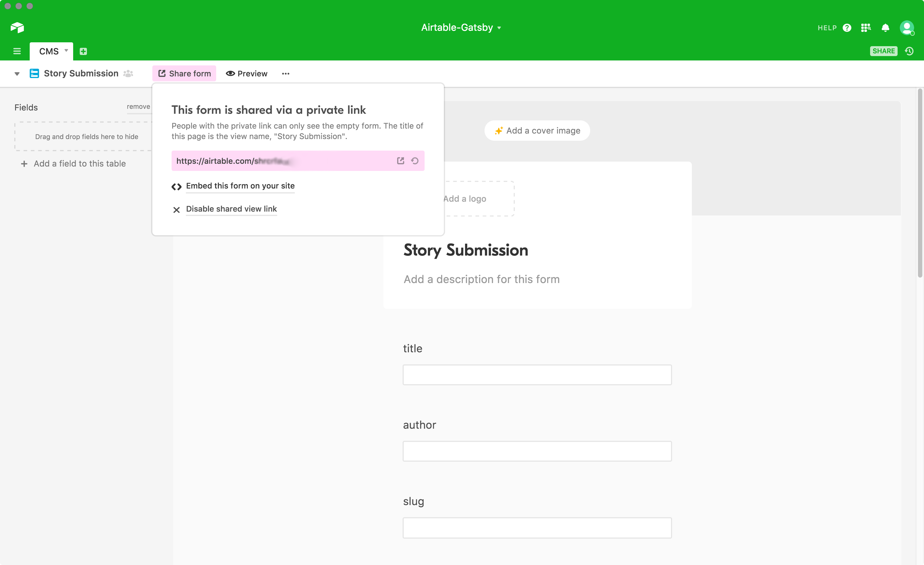The height and width of the screenshot is (565, 924).
Task: Open the shared link in new tab icon
Action: click(x=400, y=161)
